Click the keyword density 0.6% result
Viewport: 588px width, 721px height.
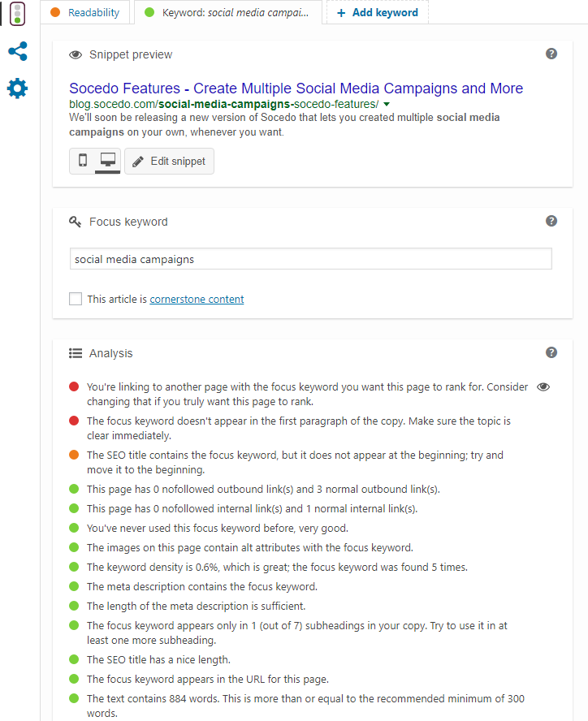[277, 568]
